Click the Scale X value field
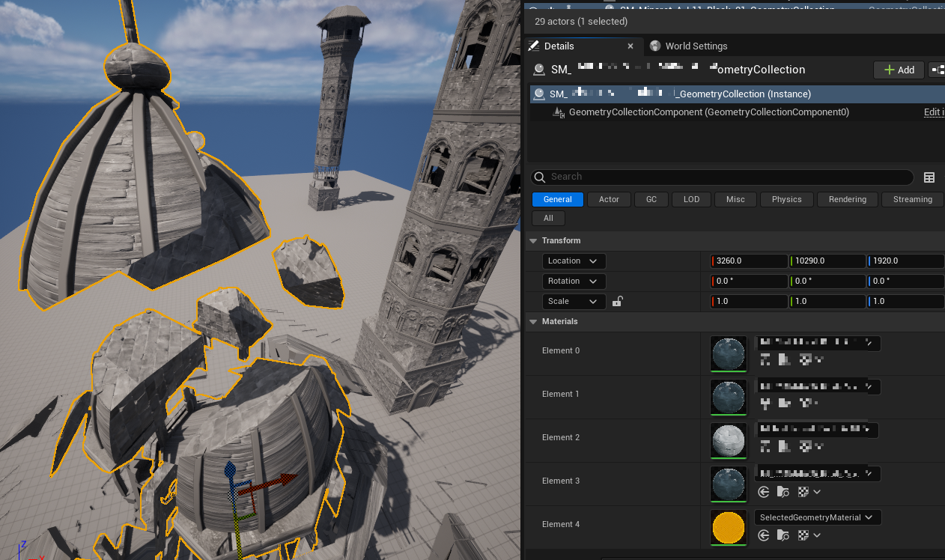This screenshot has height=560, width=945. coord(749,301)
